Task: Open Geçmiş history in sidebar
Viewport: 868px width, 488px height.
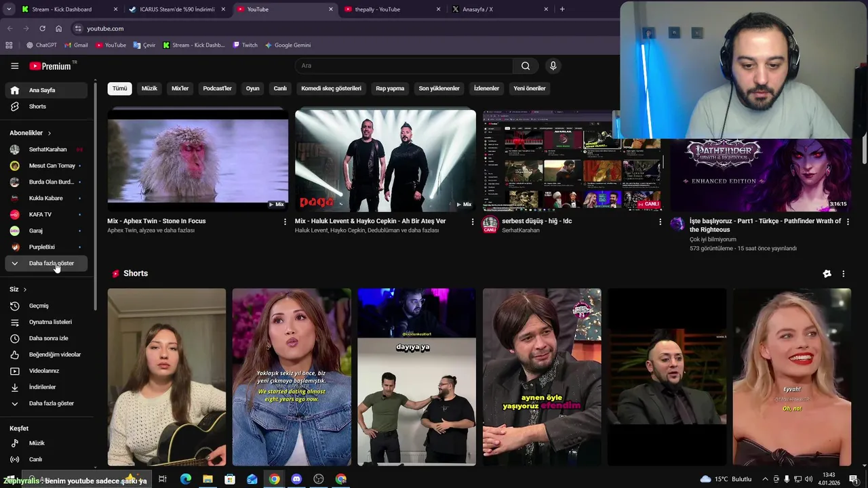Action: click(46, 306)
